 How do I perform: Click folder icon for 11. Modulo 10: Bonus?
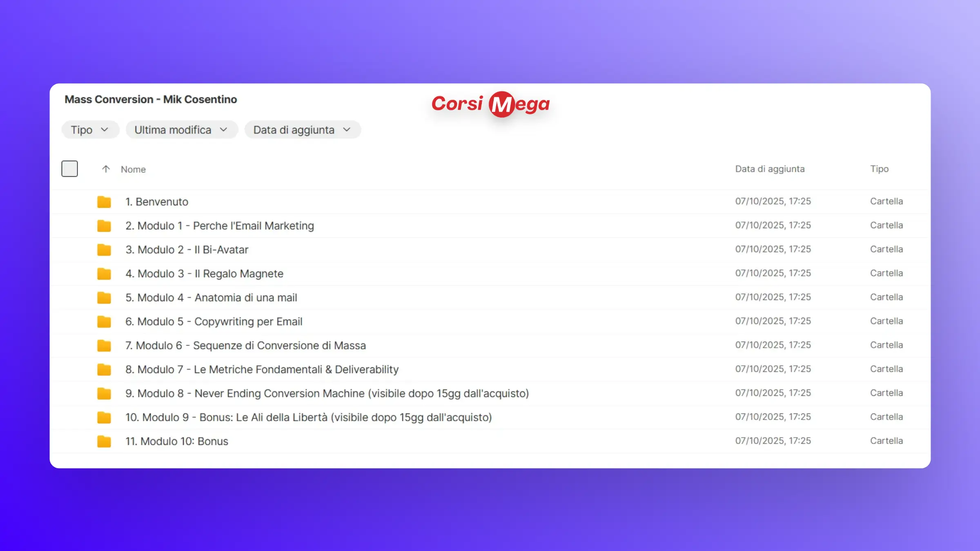104,441
